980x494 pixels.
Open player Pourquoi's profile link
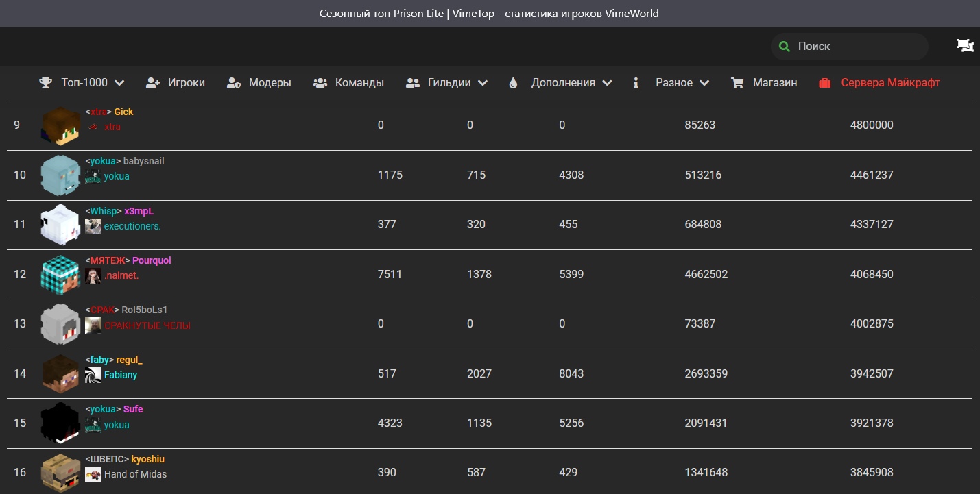coord(152,260)
